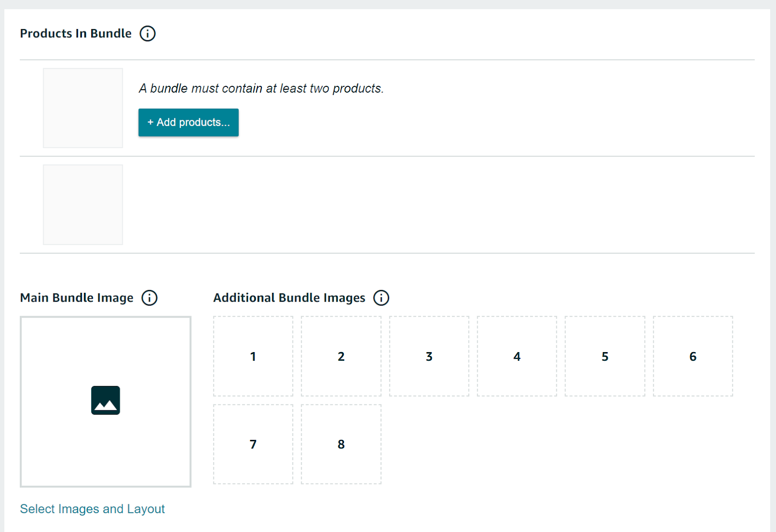Click the first product image placeholder
Image resolution: width=776 pixels, height=532 pixels.
click(x=83, y=108)
